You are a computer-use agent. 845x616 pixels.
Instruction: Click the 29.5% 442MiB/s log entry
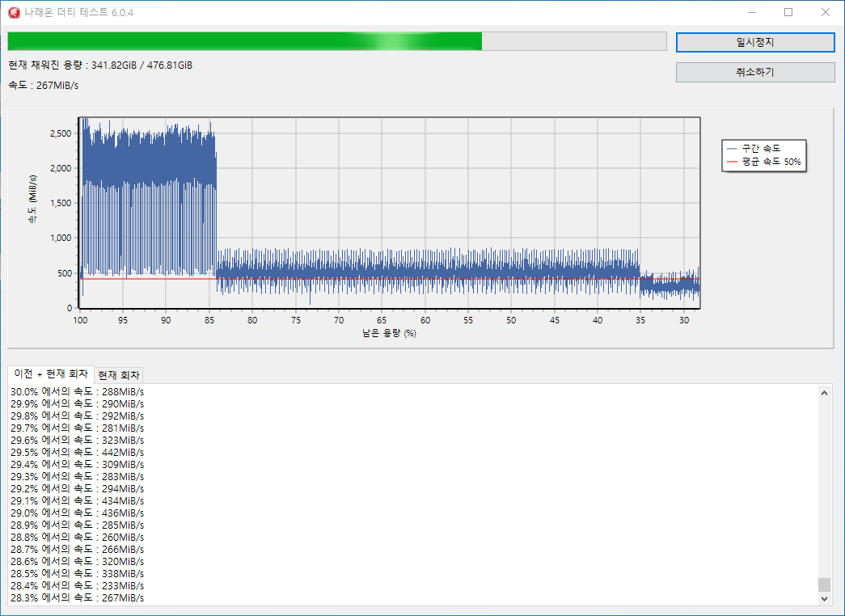(x=78, y=452)
